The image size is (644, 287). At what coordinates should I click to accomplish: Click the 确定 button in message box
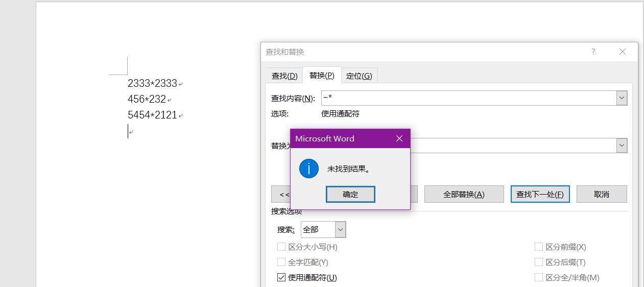pos(350,194)
